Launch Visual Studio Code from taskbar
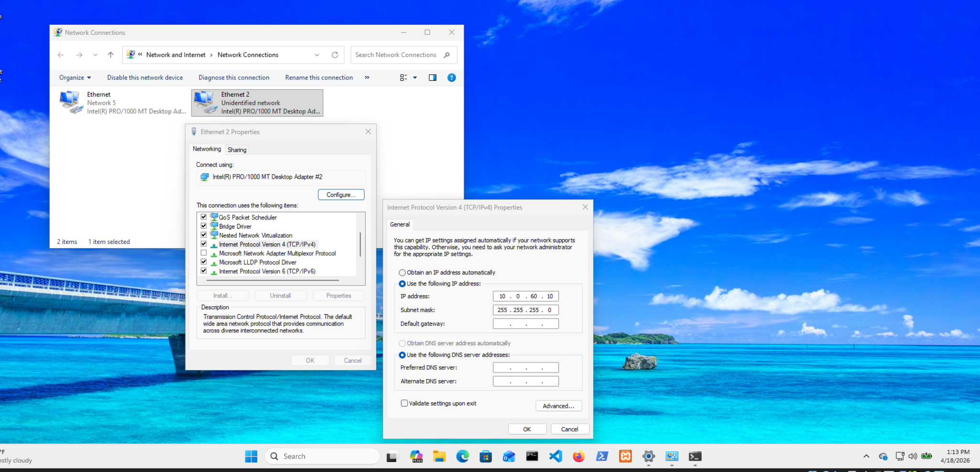This screenshot has height=472, width=980. pos(556,456)
